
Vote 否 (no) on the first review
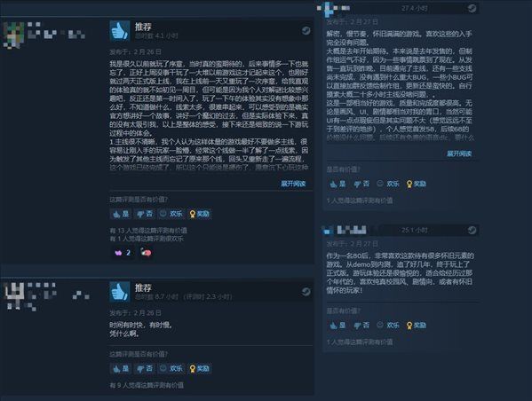(145, 214)
